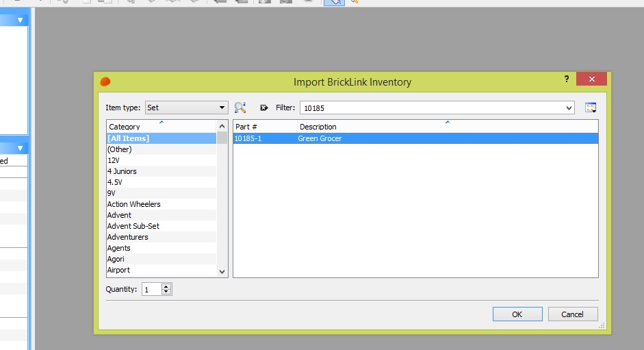The height and width of the screenshot is (350, 644).
Task: Select the Agents category
Action: pyautogui.click(x=162, y=248)
